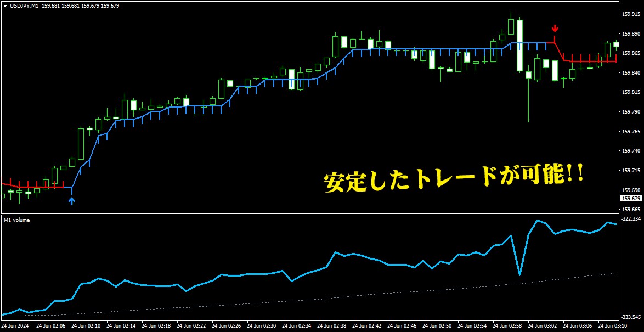Click the 24 Jun 03:10 time marker
Screen dimensions: 644x332
(x=609, y=325)
